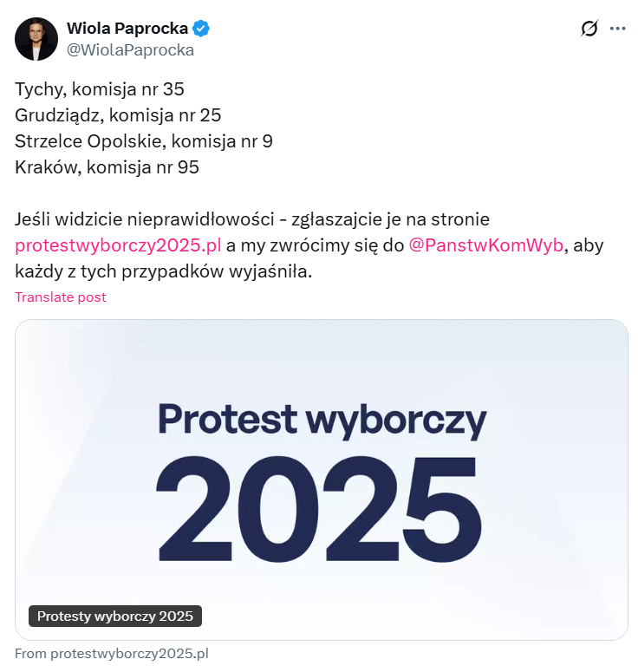Click the 'Tychy, komisja nr 35' line
Viewport: 638px width, 672px height.
tap(100, 89)
